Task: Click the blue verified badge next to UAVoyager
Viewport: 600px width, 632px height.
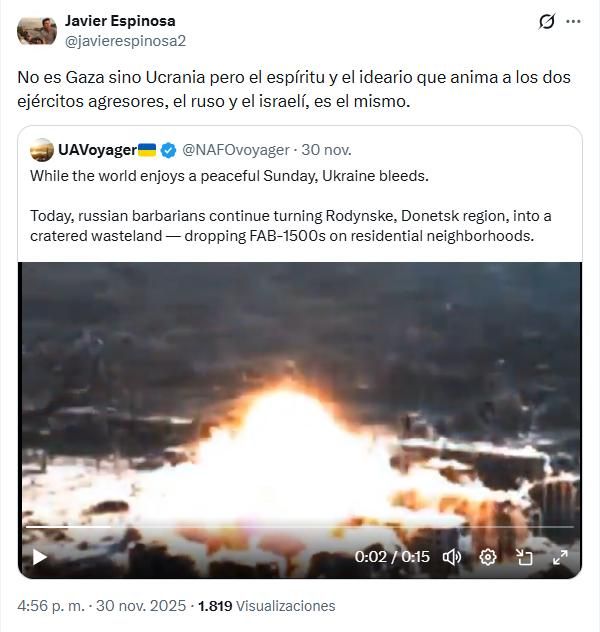Action: [x=168, y=150]
